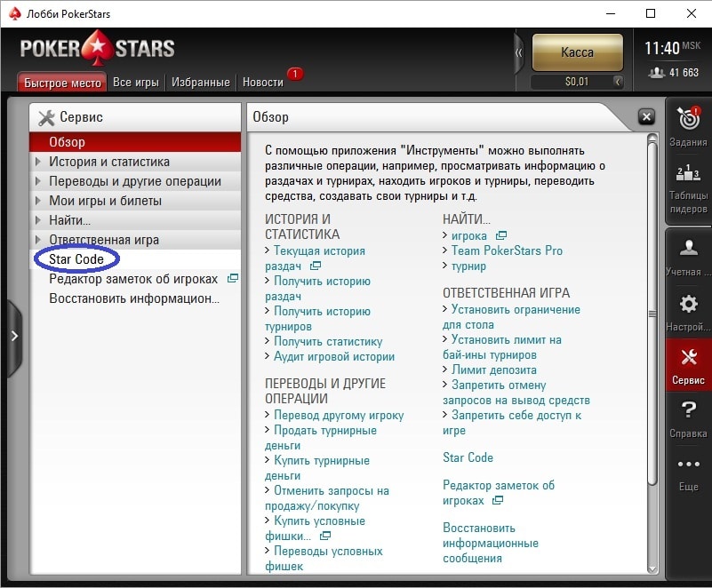Open Купить турнирные деньги link
Screen dimensions: 712x588
pyautogui.click(x=317, y=468)
